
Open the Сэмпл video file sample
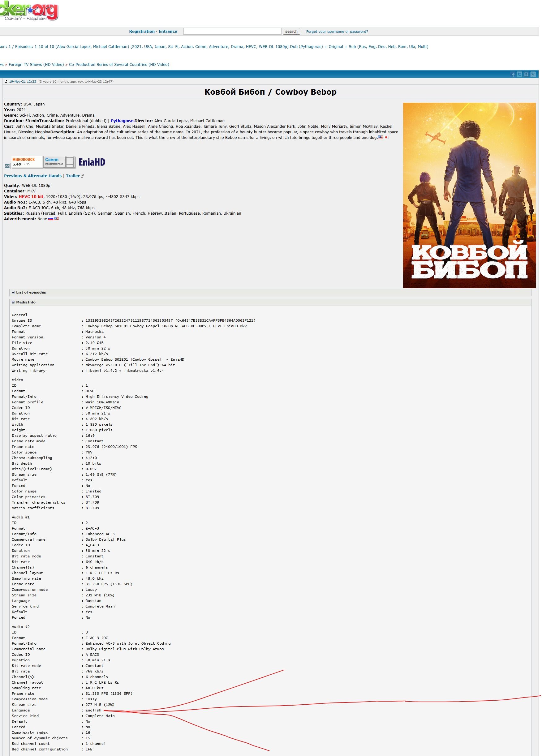click(59, 162)
